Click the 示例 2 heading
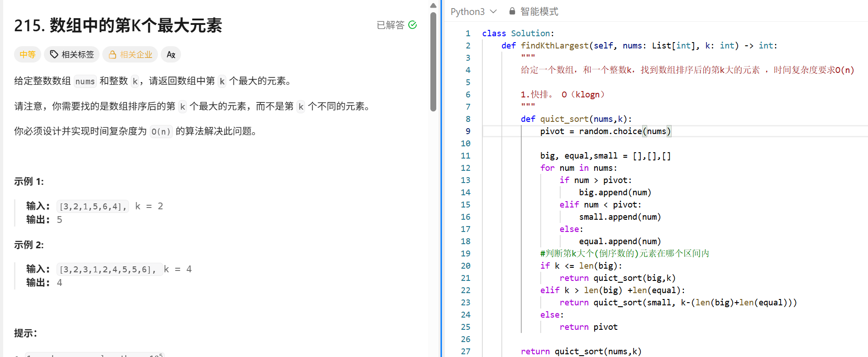Image resolution: width=868 pixels, height=357 pixels. [x=29, y=245]
